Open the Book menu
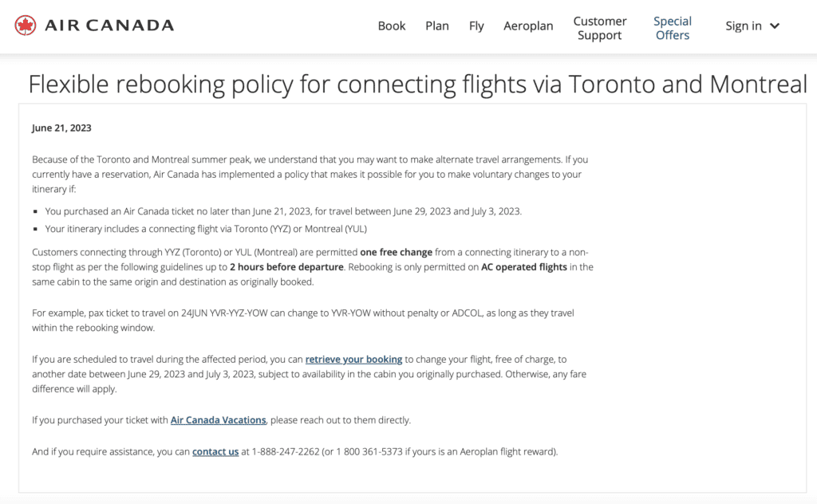Image resolution: width=817 pixels, height=504 pixels. (x=392, y=26)
